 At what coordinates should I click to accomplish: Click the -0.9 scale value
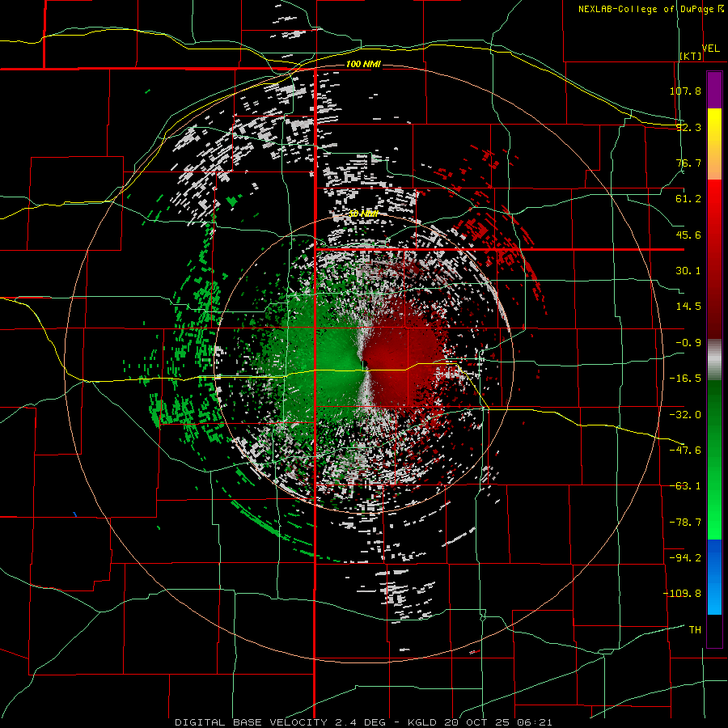click(x=688, y=343)
